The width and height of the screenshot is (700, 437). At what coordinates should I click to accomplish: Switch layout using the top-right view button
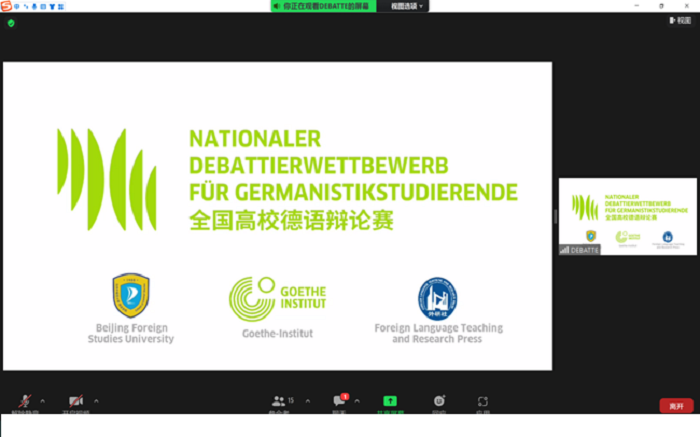point(679,20)
